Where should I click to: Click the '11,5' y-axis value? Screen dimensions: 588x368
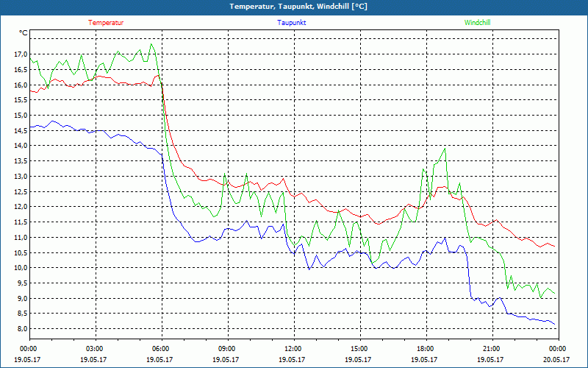tap(21, 222)
